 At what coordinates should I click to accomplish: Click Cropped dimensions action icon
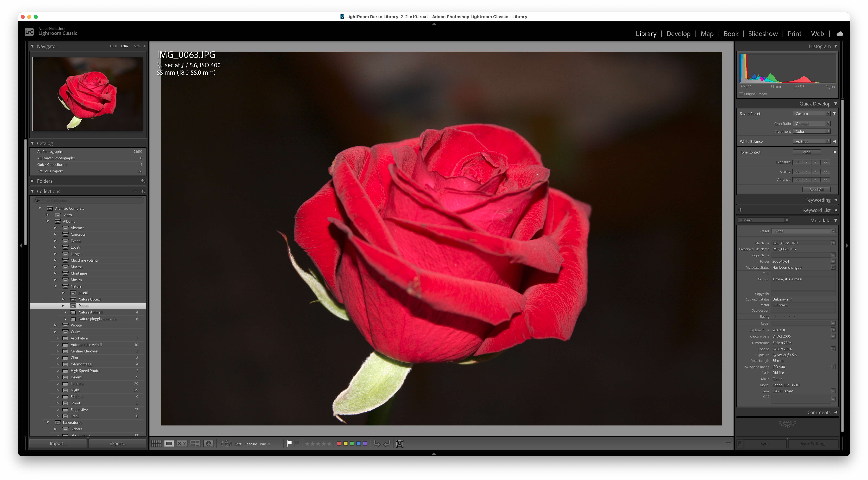pyautogui.click(x=833, y=349)
